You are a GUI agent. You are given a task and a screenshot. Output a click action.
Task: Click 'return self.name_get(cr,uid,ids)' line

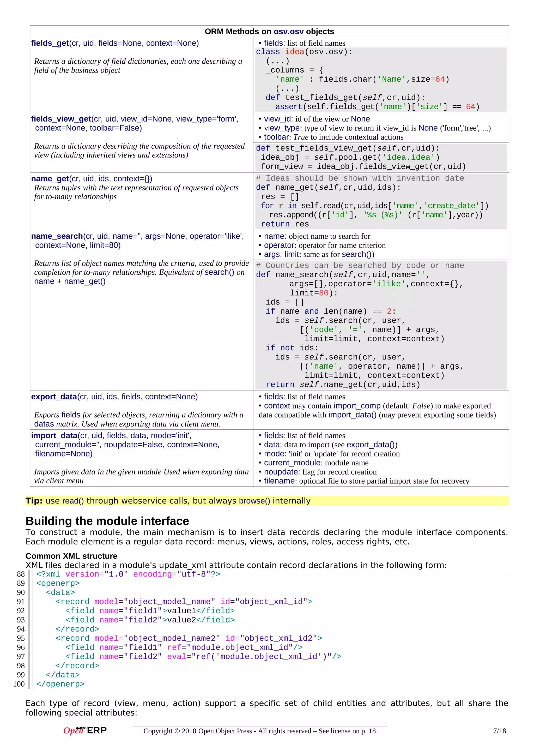343,385
